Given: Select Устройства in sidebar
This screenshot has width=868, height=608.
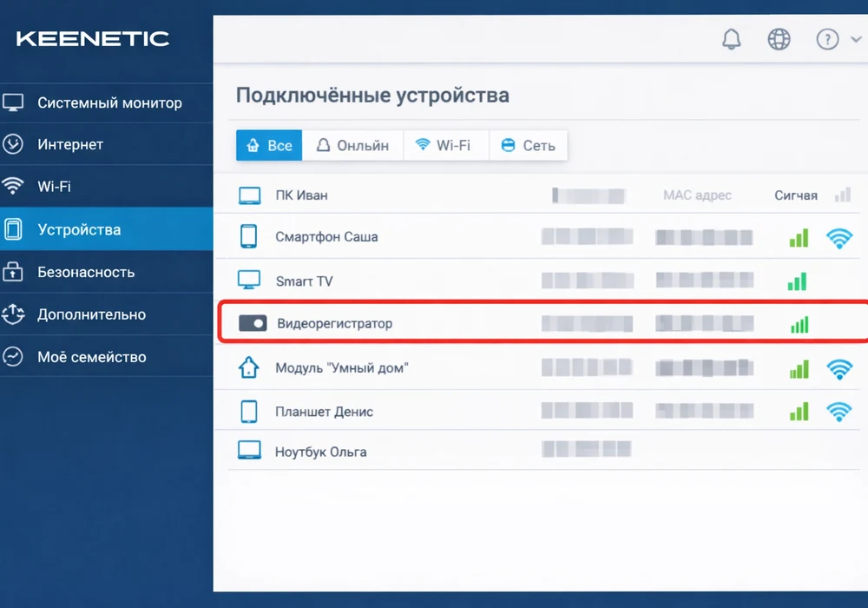Looking at the screenshot, I should (x=106, y=229).
